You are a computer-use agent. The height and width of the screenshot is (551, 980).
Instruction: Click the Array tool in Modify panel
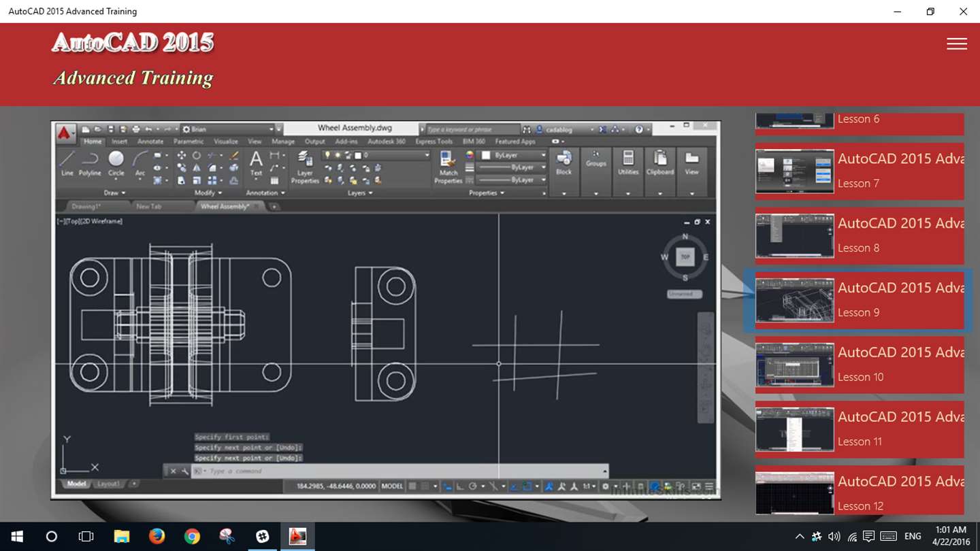212,180
